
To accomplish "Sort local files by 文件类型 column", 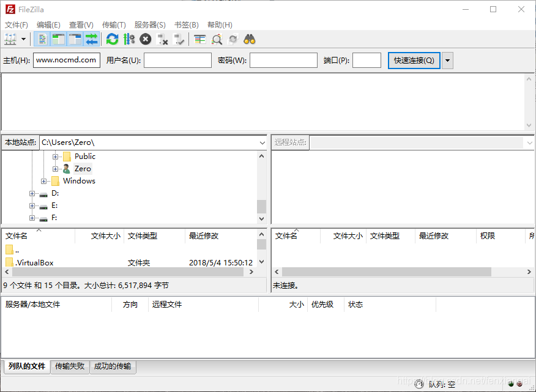I will [x=155, y=236].
